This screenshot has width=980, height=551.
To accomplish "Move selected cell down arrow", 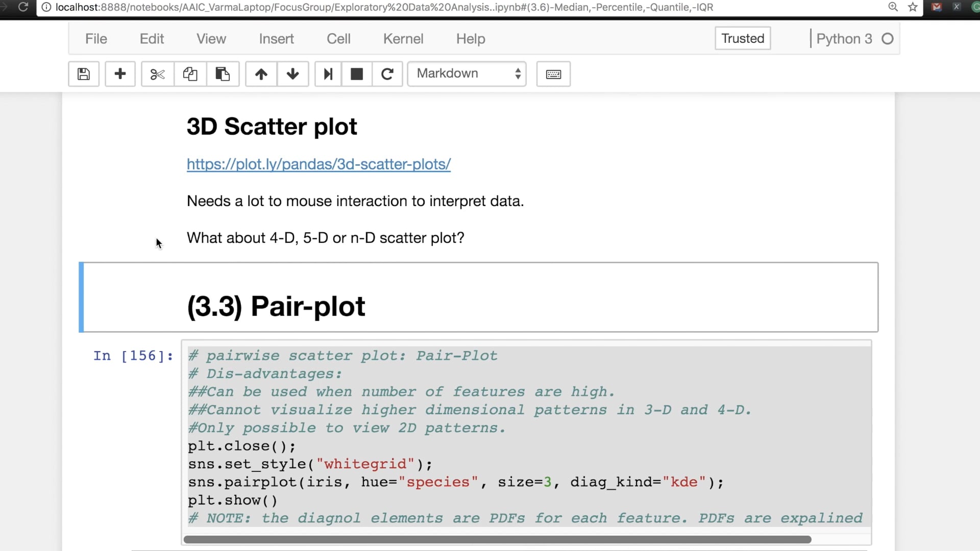I will 293,74.
